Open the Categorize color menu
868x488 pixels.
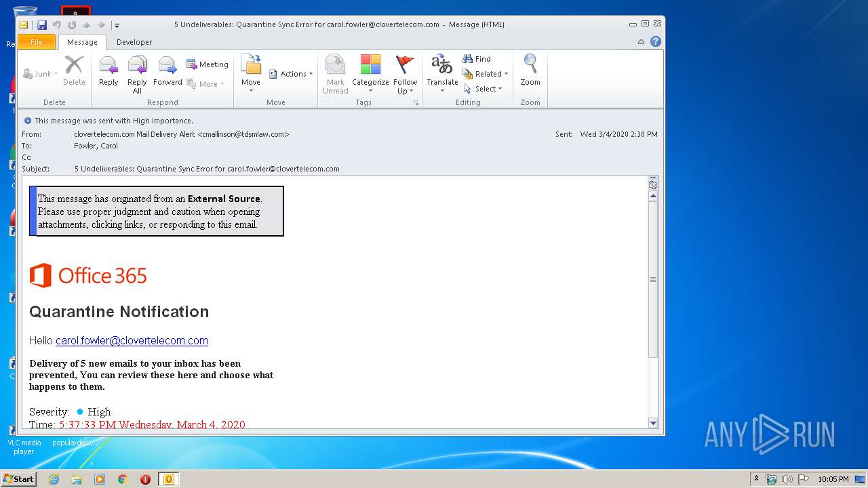coord(370,75)
